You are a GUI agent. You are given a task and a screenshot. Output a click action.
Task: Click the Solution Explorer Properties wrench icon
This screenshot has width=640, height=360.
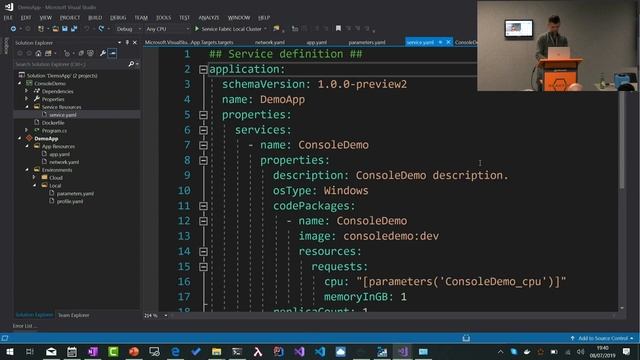click(x=103, y=53)
